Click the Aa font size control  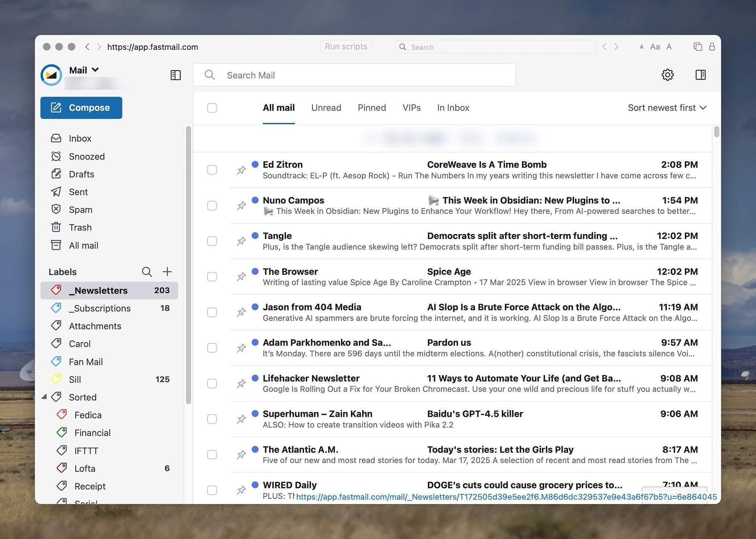point(655,47)
